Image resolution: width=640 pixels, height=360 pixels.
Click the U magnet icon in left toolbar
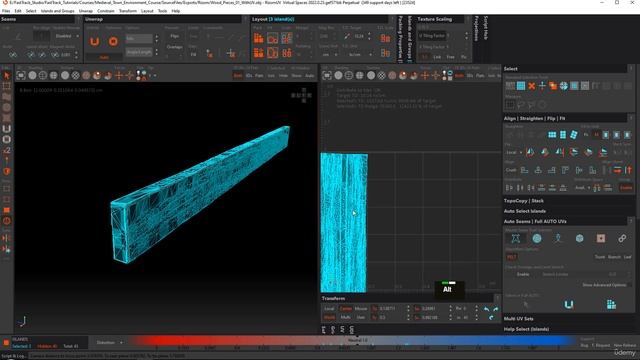click(x=7, y=129)
